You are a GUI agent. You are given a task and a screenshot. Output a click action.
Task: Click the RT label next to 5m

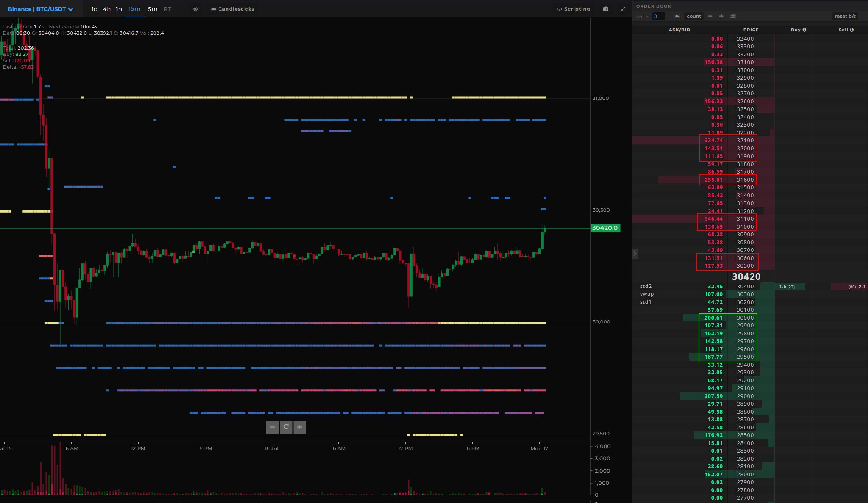[x=168, y=9]
